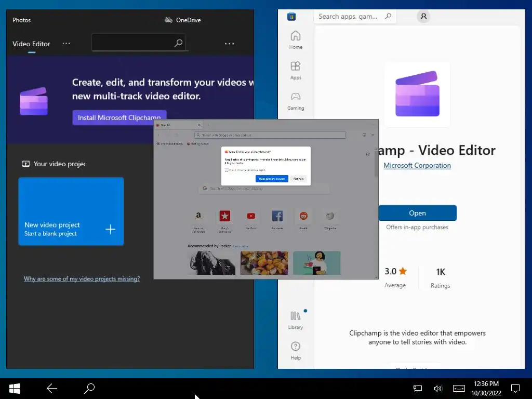Open Apps section in Microsoft Store
This screenshot has height=399, width=532.
coord(296,71)
